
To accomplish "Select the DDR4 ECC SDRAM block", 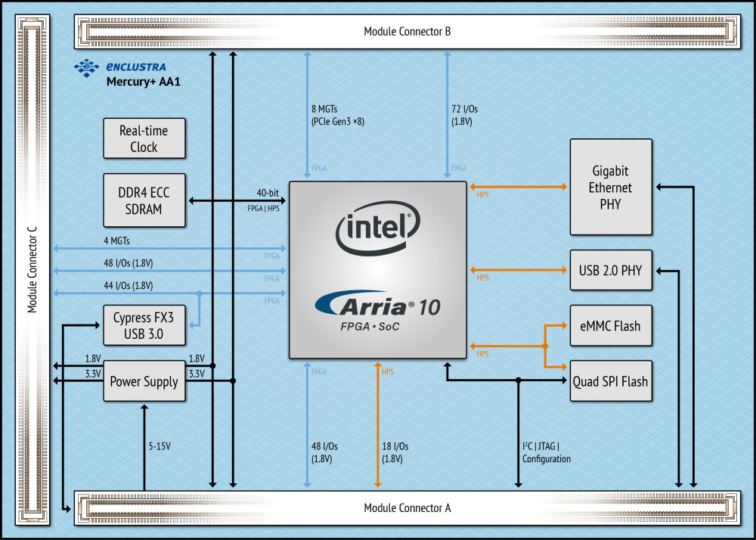I will (144, 200).
